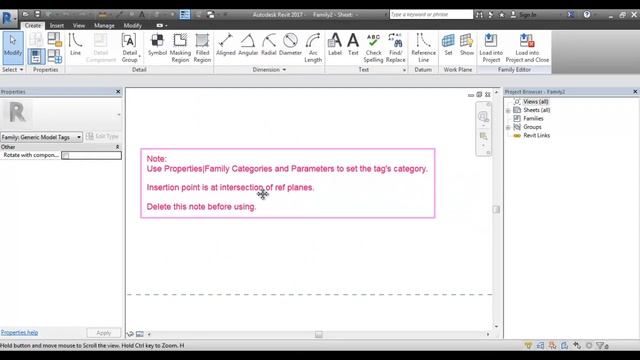
Task: Select the Angular dimension tool
Action: click(248, 45)
